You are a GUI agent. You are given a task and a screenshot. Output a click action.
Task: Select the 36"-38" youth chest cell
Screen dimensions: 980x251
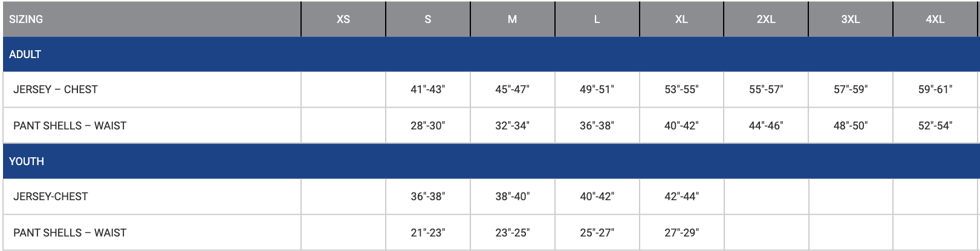(x=427, y=197)
